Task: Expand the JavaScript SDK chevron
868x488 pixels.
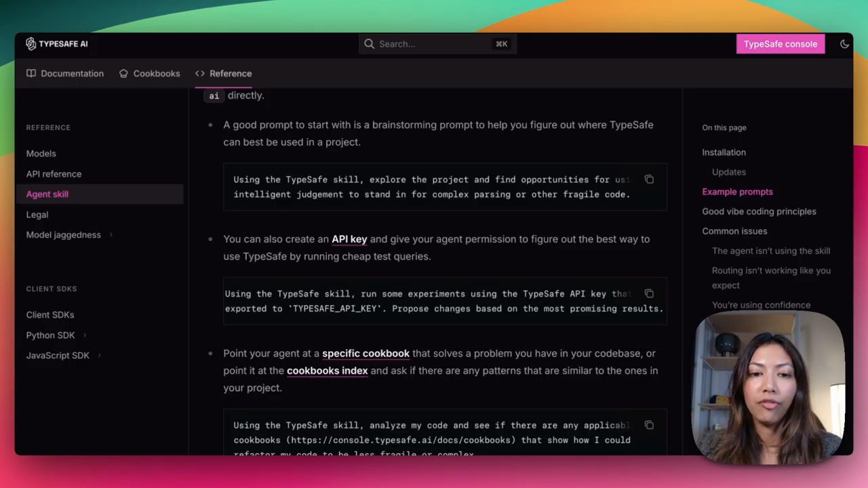Action: click(x=99, y=356)
